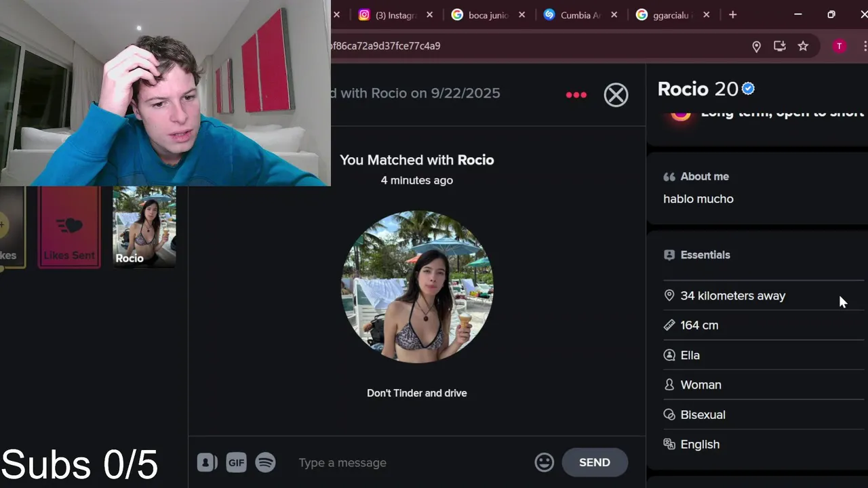Image resolution: width=868 pixels, height=488 pixels.
Task: Click the 'English' language row
Action: 763,445
